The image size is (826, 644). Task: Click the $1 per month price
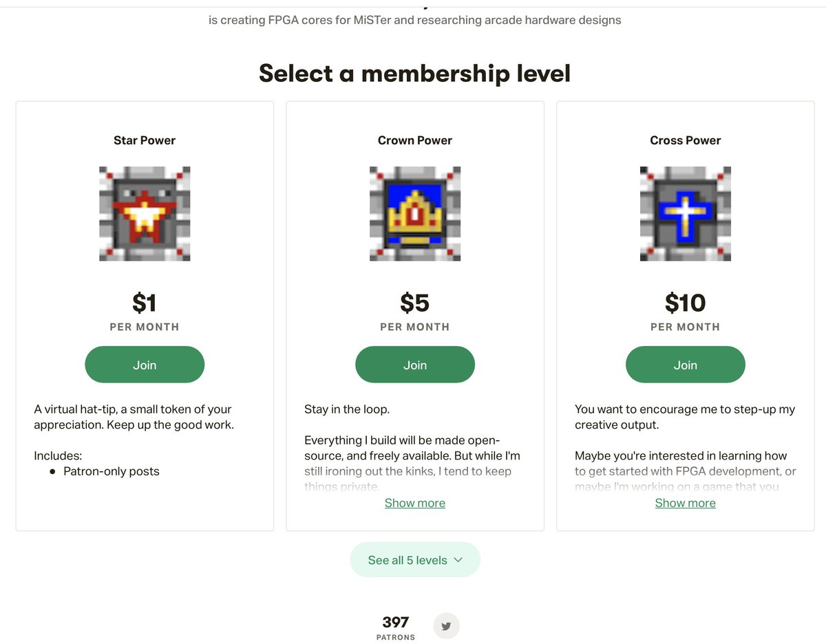pos(145,303)
